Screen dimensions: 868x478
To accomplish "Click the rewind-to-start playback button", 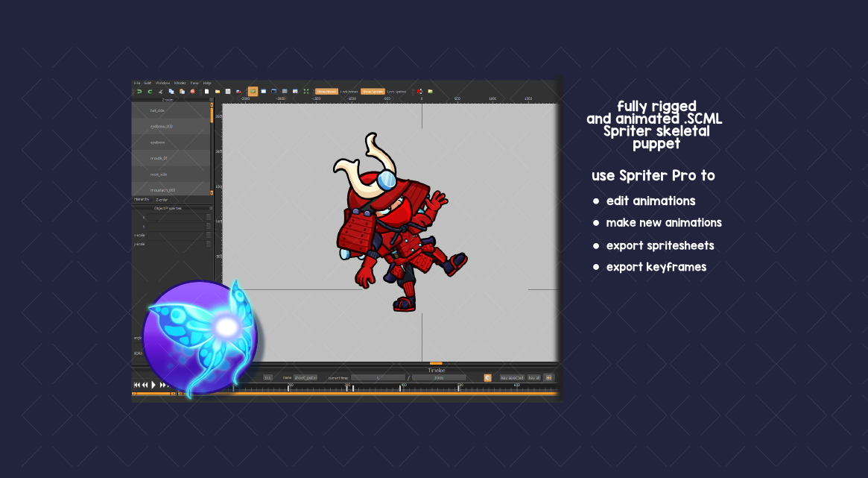I will (137, 384).
